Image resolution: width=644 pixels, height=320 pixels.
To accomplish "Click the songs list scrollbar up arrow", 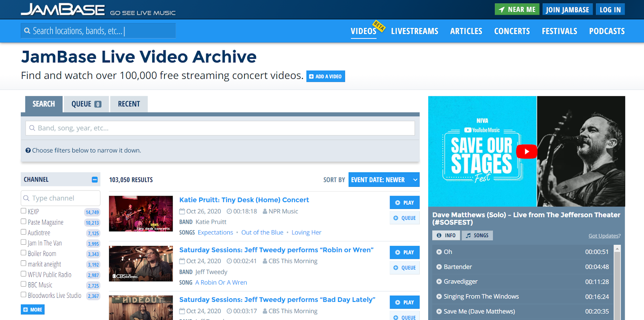I will click(617, 249).
